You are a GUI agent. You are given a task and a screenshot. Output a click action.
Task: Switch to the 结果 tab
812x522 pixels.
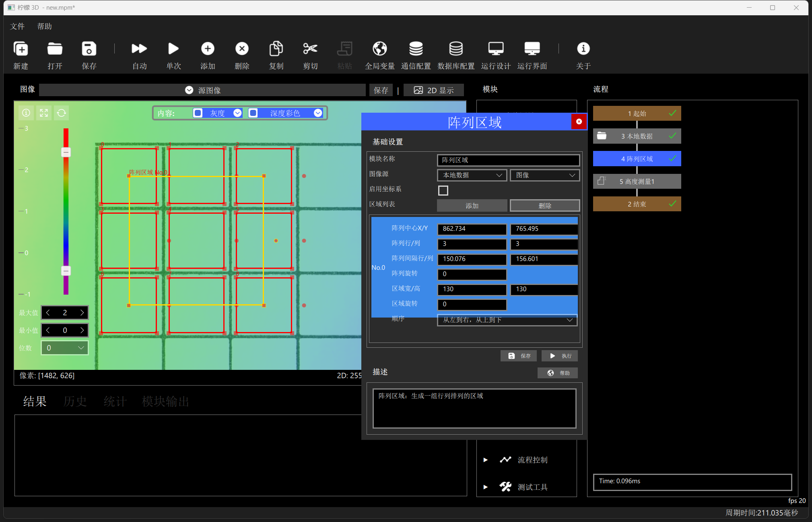[x=35, y=401]
